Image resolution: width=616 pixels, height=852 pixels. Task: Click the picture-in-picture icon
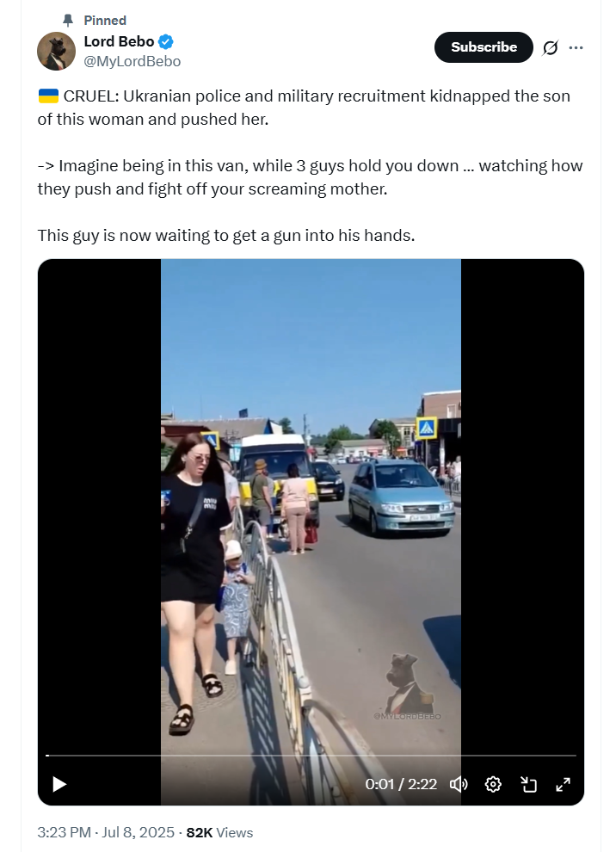(528, 784)
